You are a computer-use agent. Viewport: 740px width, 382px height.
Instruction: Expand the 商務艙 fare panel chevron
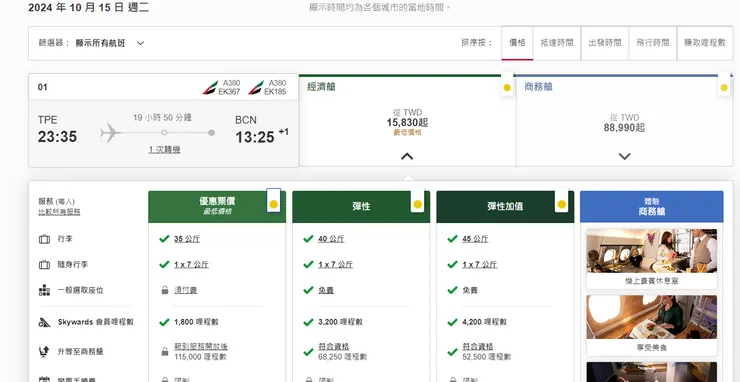click(624, 156)
